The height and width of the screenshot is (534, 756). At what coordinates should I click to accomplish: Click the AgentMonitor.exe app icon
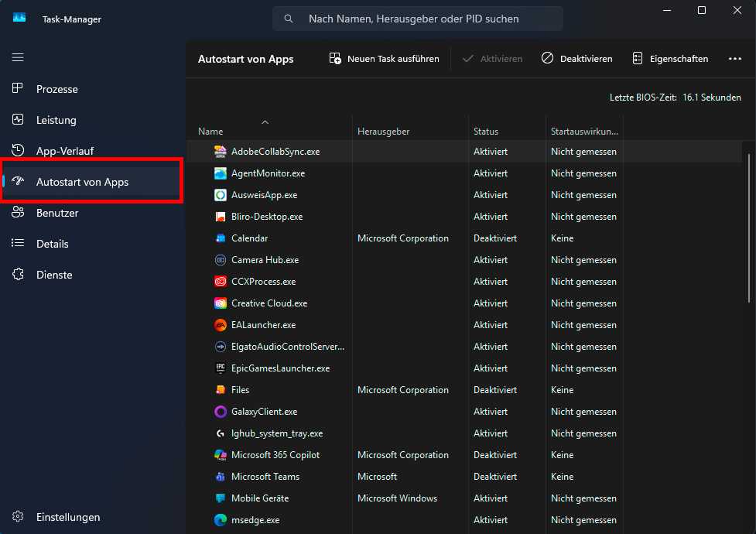point(221,173)
